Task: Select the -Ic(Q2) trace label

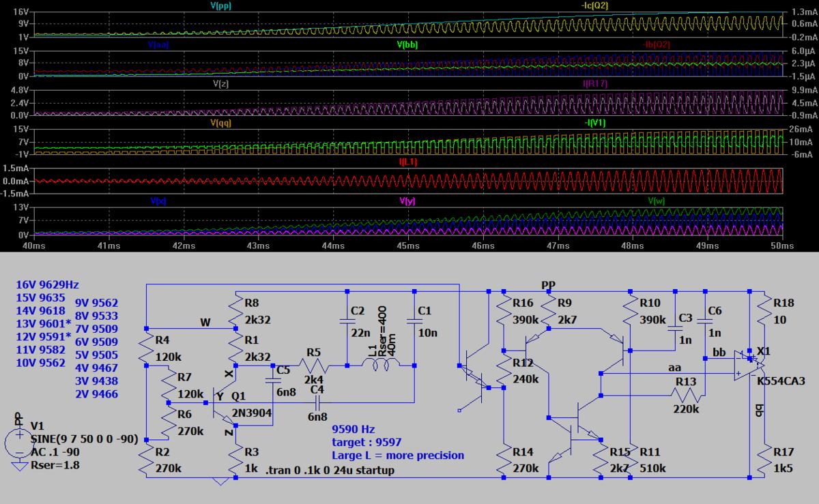Action: pyautogui.click(x=591, y=5)
